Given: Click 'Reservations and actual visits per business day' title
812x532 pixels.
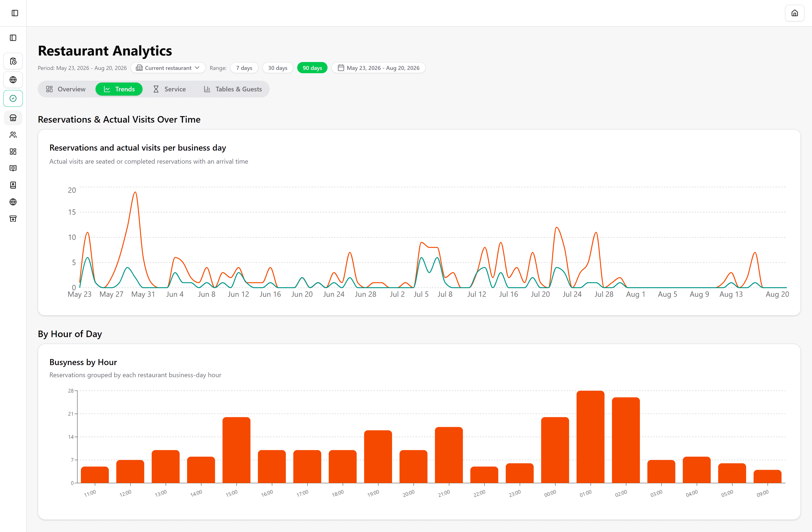Looking at the screenshot, I should pyautogui.click(x=137, y=148).
